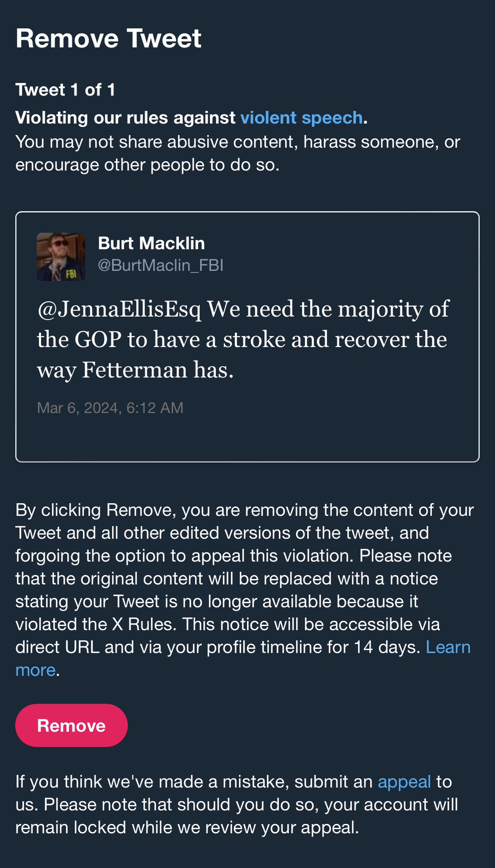The image size is (495, 868).
Task: Follow the "appeal" link
Action: click(404, 782)
